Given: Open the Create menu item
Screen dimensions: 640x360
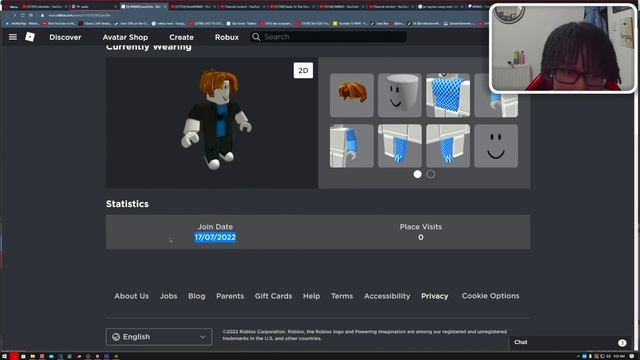Looking at the screenshot, I should coord(181,37).
